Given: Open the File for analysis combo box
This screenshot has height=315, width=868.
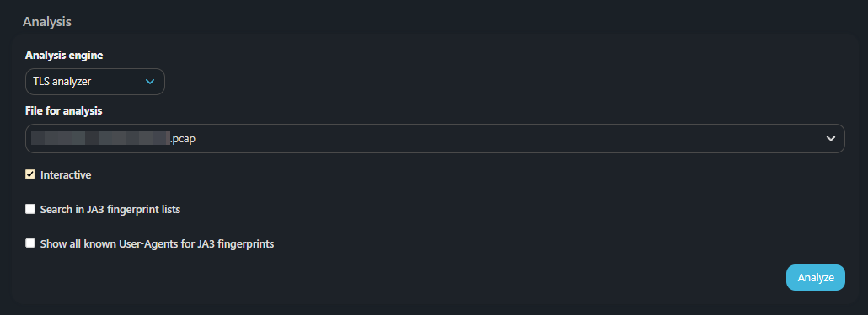Looking at the screenshot, I should [435, 139].
